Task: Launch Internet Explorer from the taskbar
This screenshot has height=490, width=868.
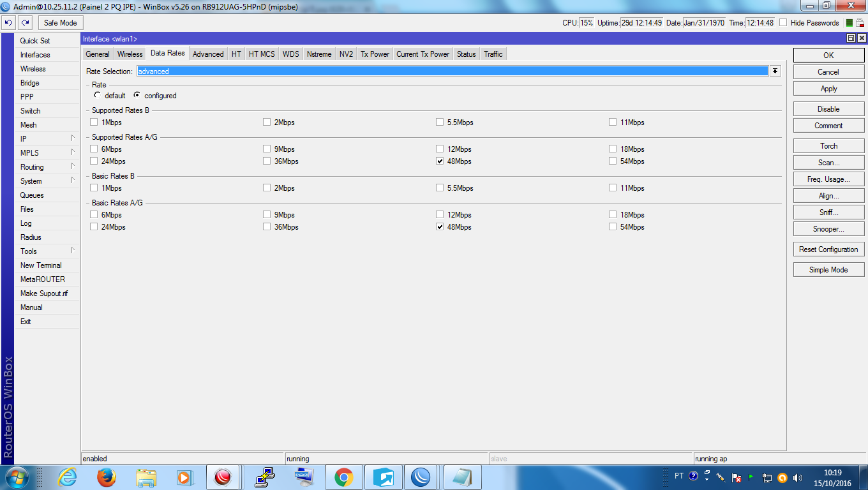Action: click(x=67, y=477)
